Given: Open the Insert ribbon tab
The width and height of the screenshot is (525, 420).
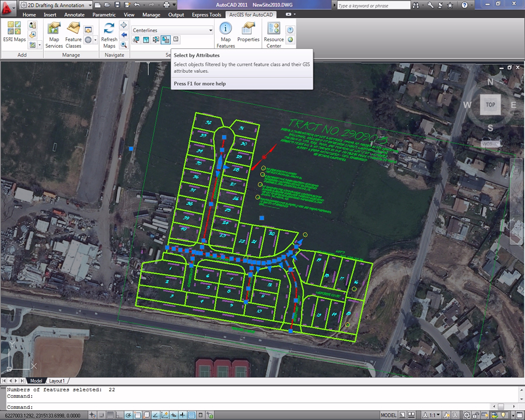Looking at the screenshot, I should click(x=50, y=15).
